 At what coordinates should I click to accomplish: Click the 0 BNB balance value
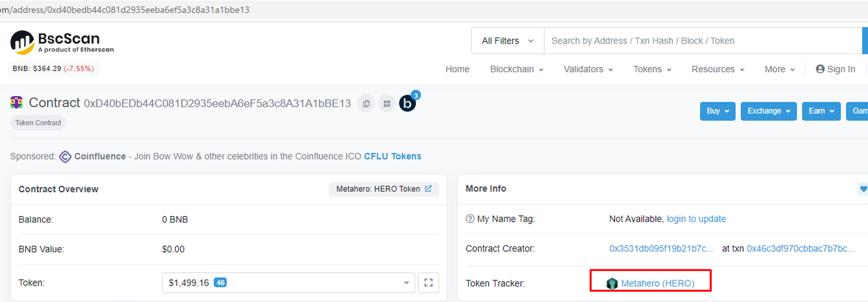[x=176, y=219]
